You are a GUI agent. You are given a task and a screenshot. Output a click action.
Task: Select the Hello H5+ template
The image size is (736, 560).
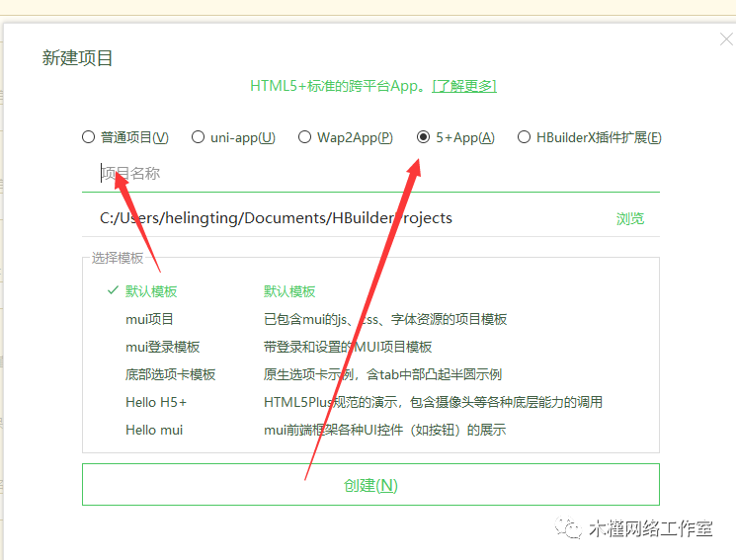click(x=156, y=402)
